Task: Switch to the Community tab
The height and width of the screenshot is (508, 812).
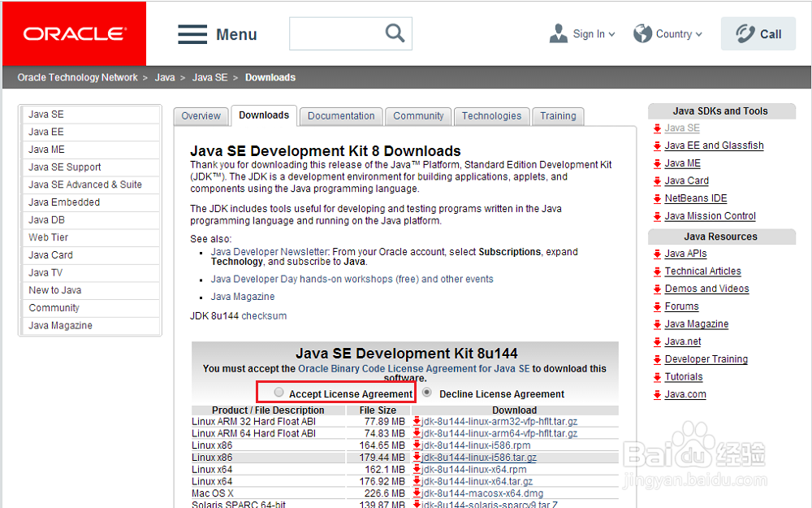Action: (418, 116)
